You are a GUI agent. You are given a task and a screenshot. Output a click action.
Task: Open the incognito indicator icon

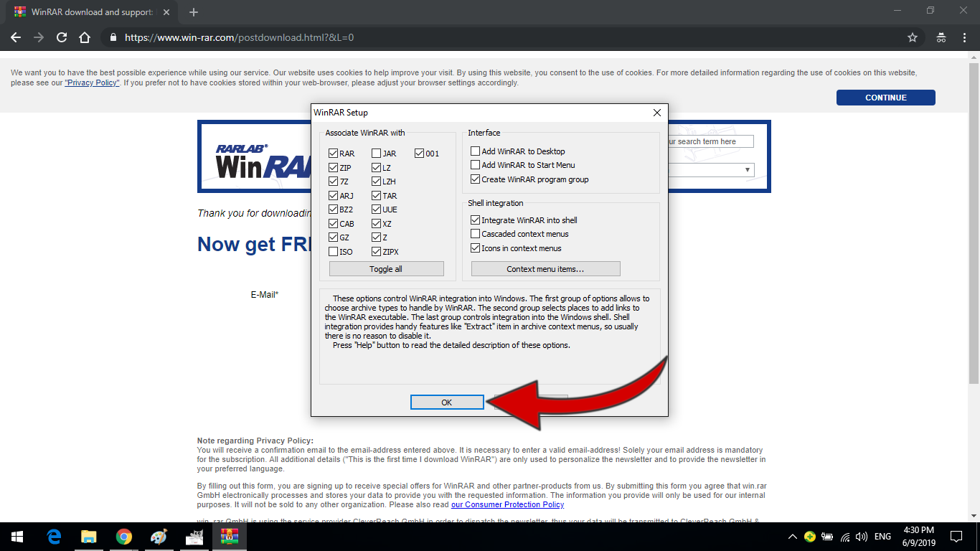pos(941,37)
